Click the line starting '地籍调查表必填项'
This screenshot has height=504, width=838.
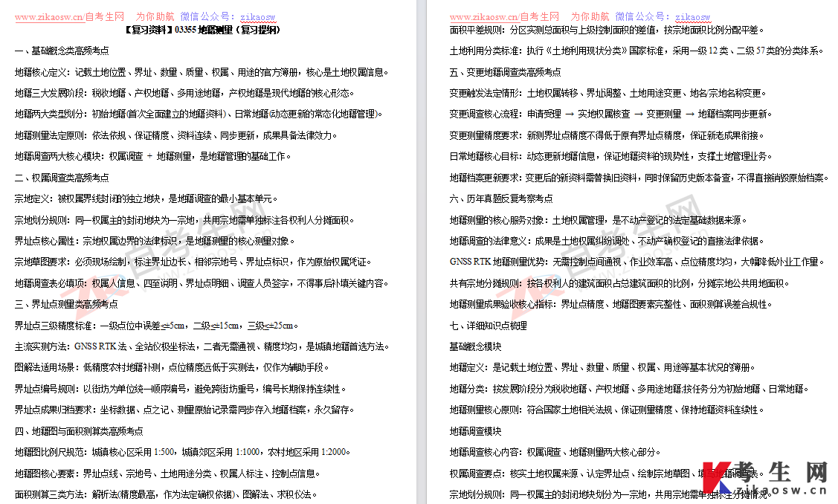click(202, 283)
